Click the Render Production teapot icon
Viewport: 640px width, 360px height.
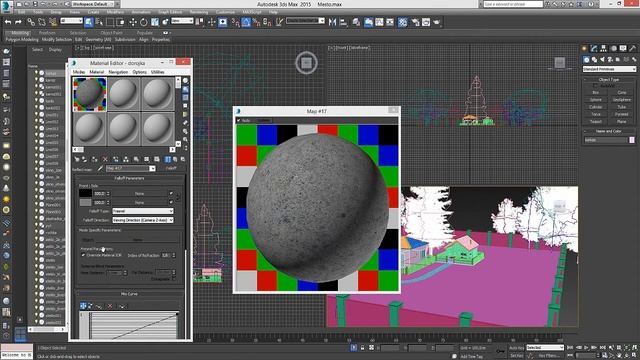pyautogui.click(x=437, y=22)
